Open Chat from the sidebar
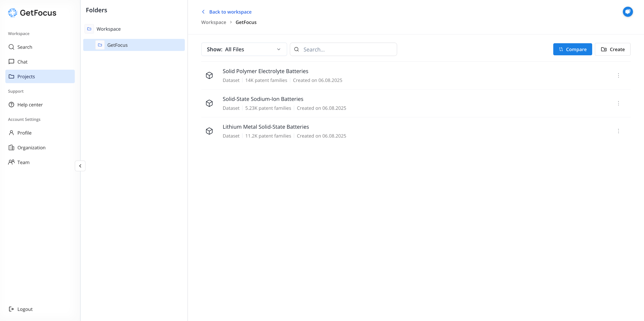Viewport: 644px width, 321px height. 22,62
